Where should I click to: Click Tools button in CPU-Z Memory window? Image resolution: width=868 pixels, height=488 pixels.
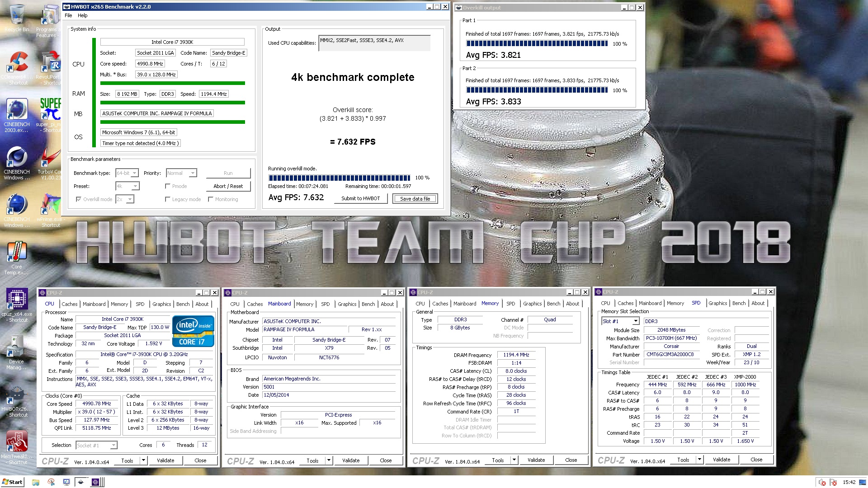click(x=498, y=460)
